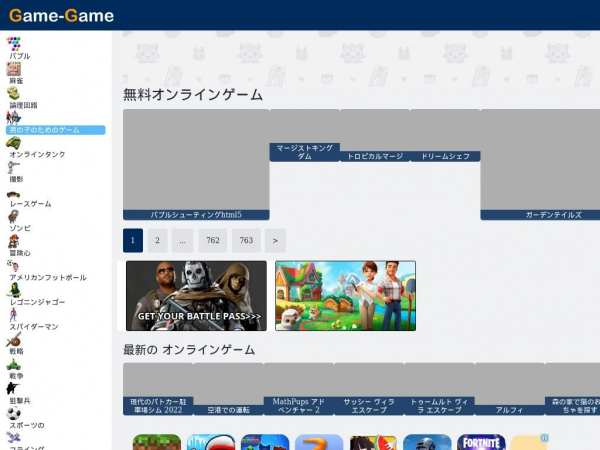Click the 無料オンラインゲーム heading

coord(193,95)
